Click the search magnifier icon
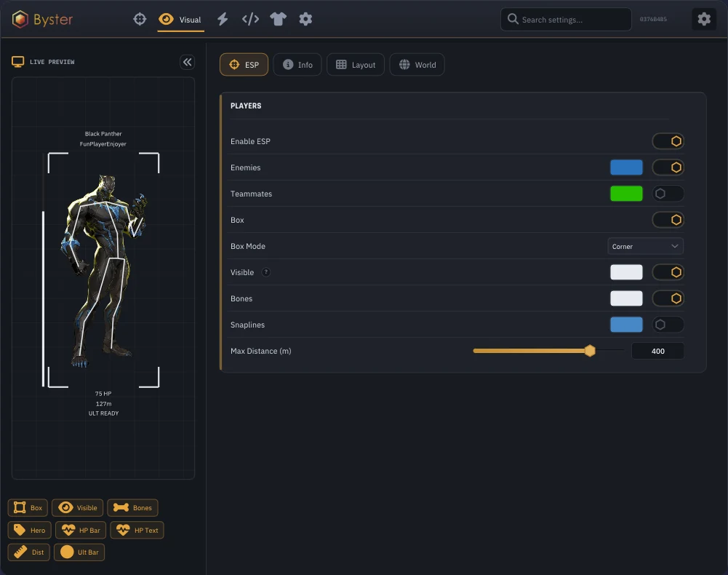 (x=513, y=19)
